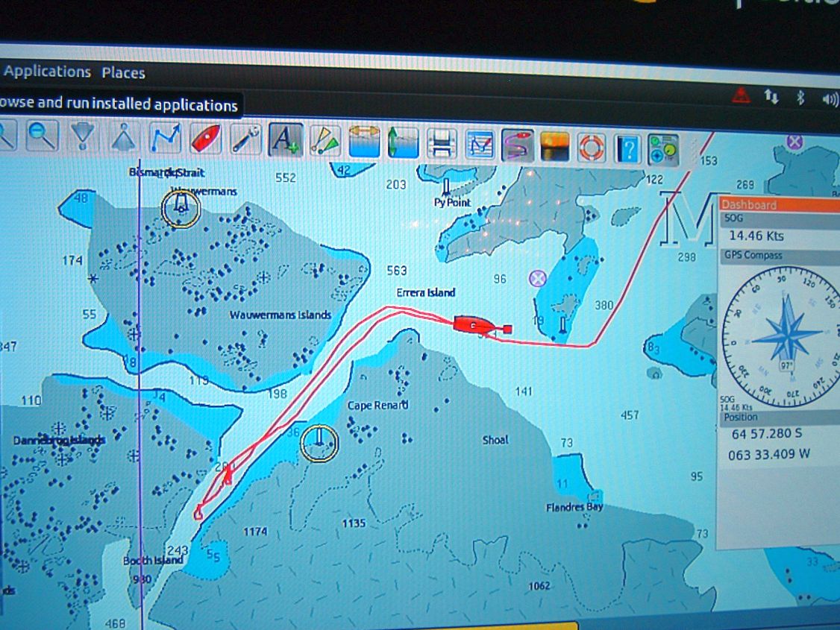
Task: Open the Applications menu
Action: pyautogui.click(x=47, y=72)
